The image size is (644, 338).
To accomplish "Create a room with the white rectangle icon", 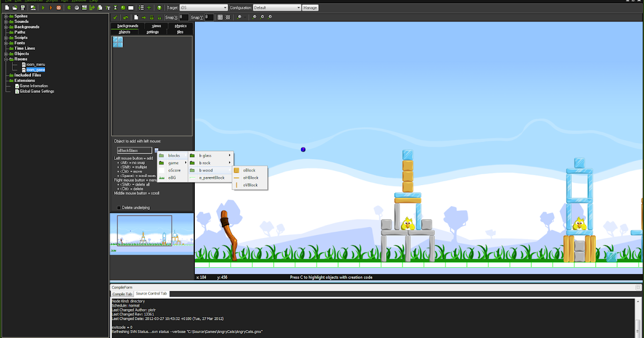I will 130,8.
